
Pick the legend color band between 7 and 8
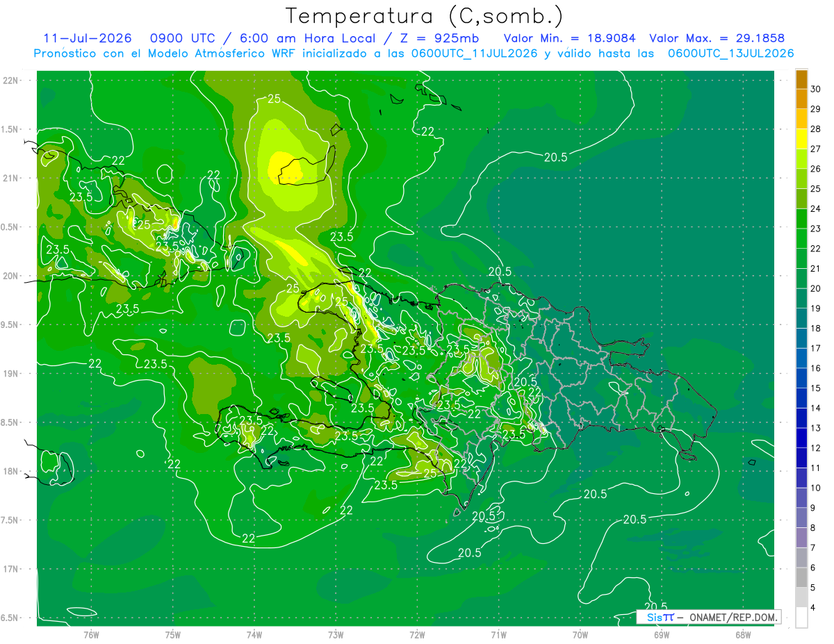pyautogui.click(x=801, y=538)
